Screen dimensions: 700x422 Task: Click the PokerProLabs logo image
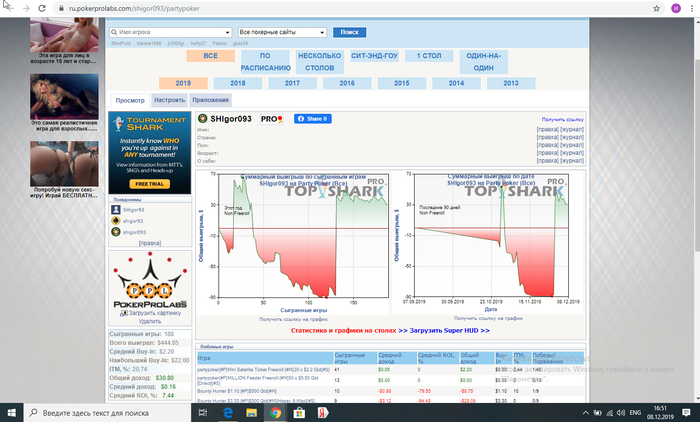(x=150, y=280)
